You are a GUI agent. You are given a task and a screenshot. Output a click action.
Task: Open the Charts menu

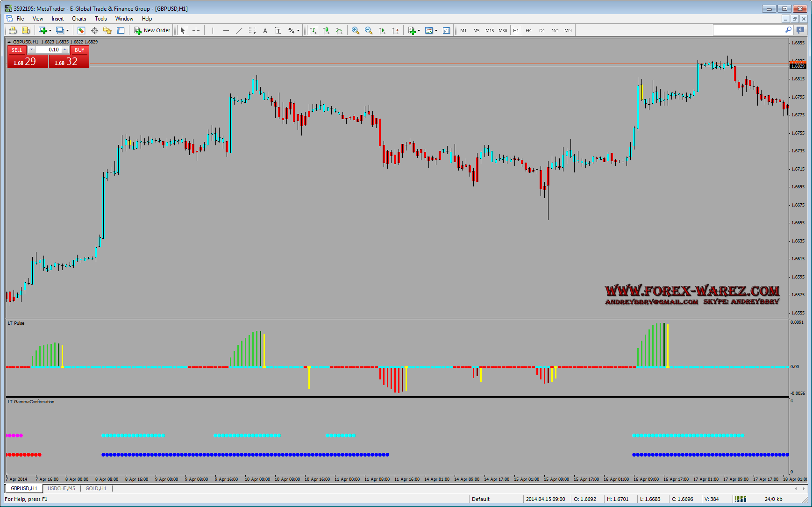79,19
